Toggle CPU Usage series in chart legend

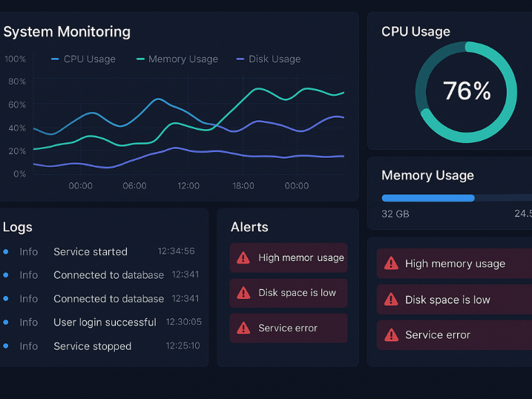point(83,59)
